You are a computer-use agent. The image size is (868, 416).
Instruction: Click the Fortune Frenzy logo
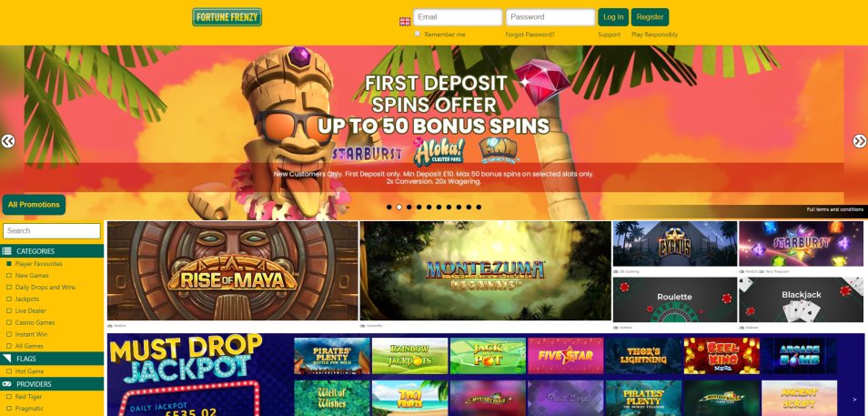click(x=227, y=17)
